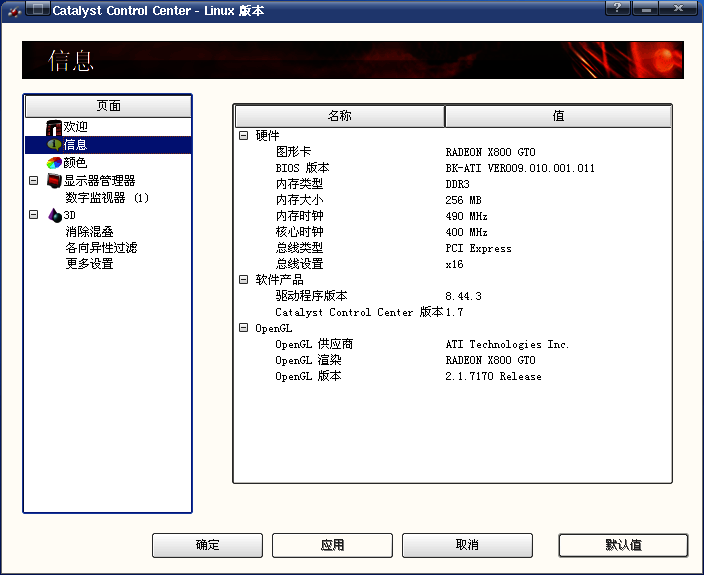The height and width of the screenshot is (575, 704).
Task: Click the help question mark button
Action: tap(618, 8)
